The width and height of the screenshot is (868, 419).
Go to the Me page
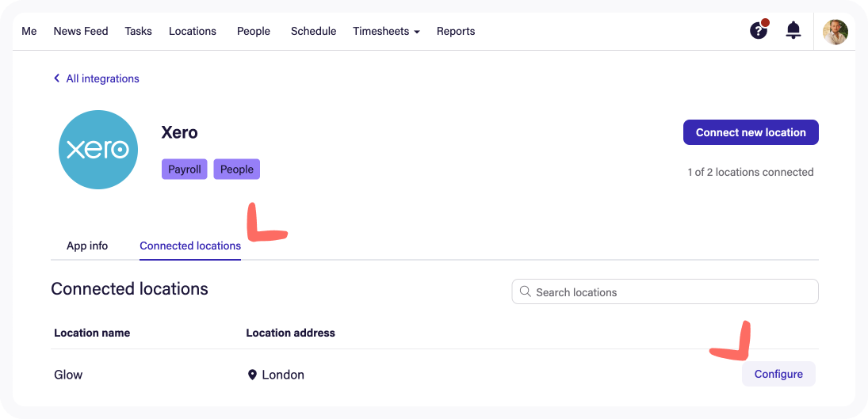(x=29, y=31)
